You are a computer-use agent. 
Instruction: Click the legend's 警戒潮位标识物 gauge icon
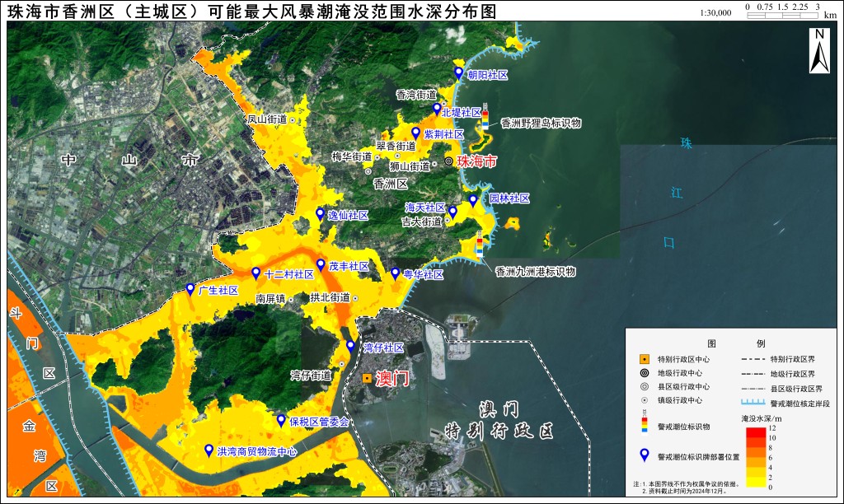click(645, 421)
